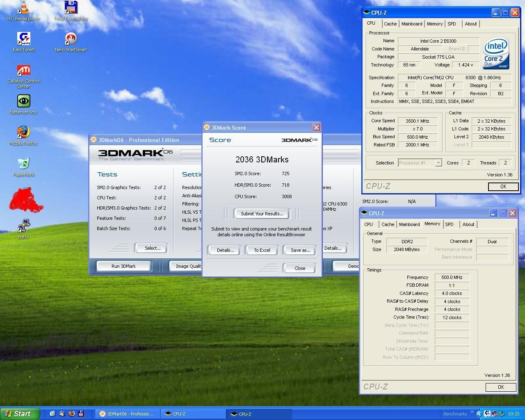
Task: Open Mainboard tab in top CPU-Z window
Action: coord(412,24)
